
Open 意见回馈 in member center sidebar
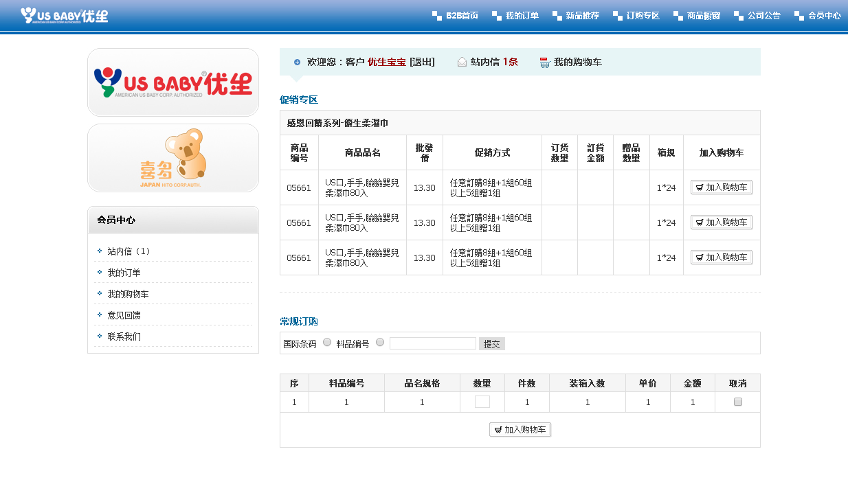[124, 315]
